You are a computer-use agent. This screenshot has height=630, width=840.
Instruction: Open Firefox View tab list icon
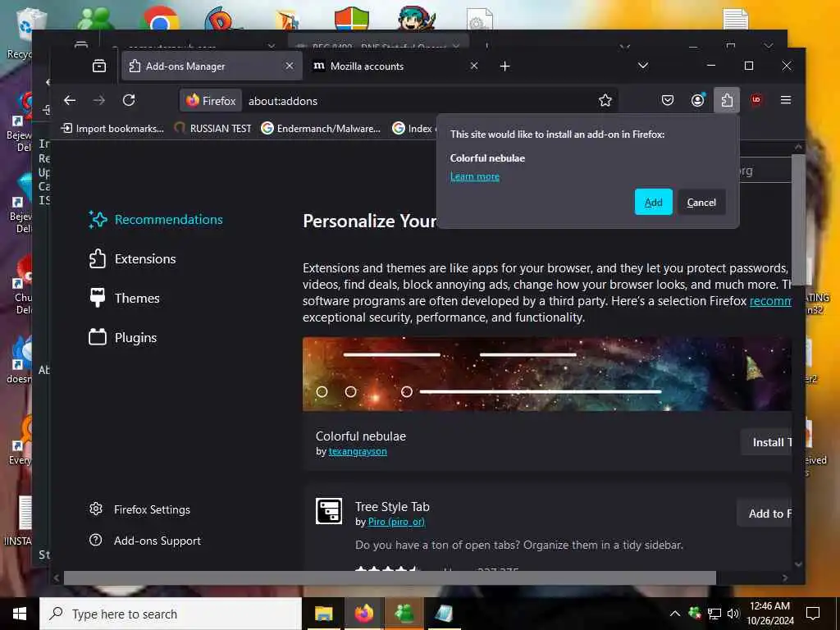tap(99, 66)
